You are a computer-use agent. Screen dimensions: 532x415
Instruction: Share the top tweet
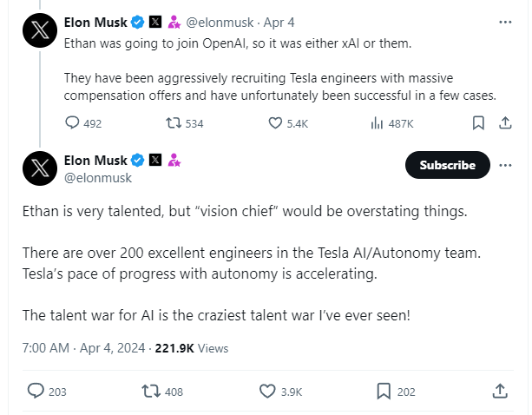[x=504, y=123]
